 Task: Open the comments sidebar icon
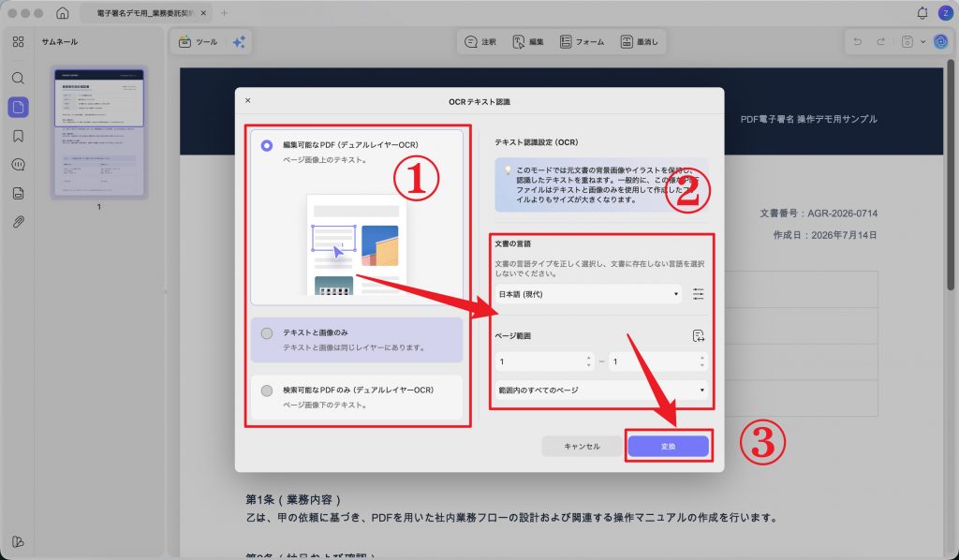pos(19,165)
